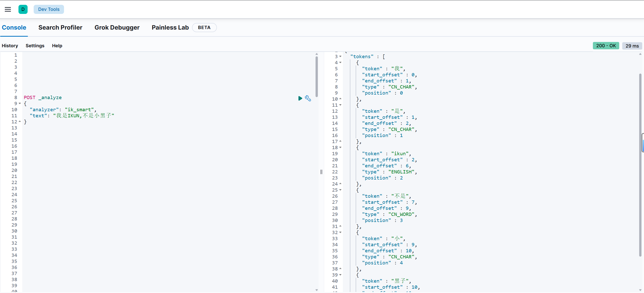Open the Painless Lab tab
The width and height of the screenshot is (644, 293).
[170, 28]
